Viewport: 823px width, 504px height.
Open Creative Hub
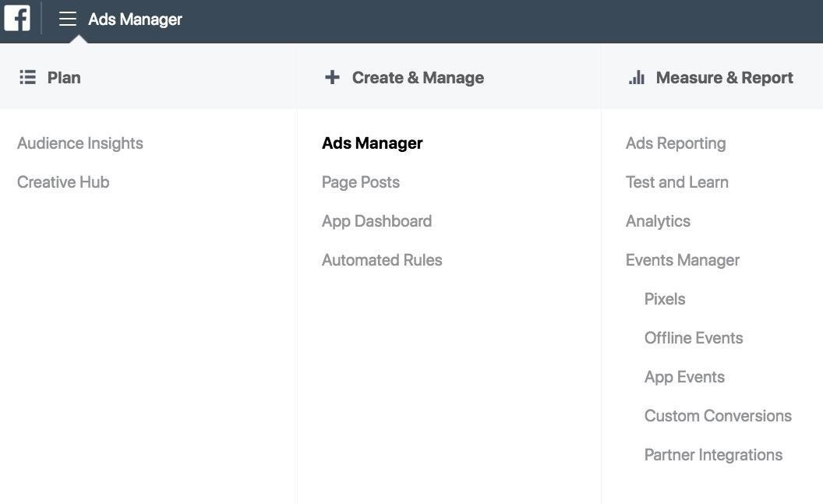62,182
